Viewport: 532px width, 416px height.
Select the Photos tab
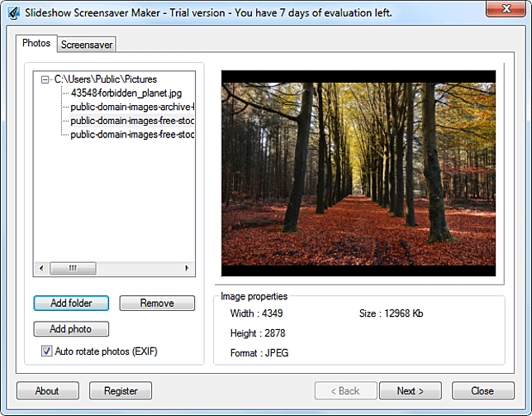[36, 43]
